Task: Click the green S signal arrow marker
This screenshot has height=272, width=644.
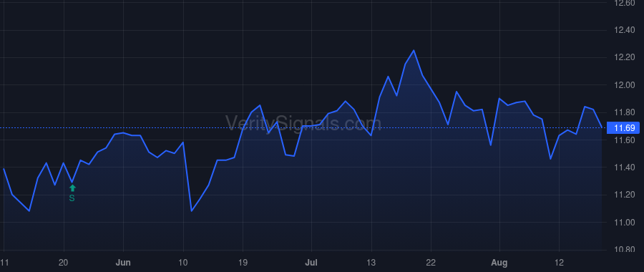Action: coord(72,188)
